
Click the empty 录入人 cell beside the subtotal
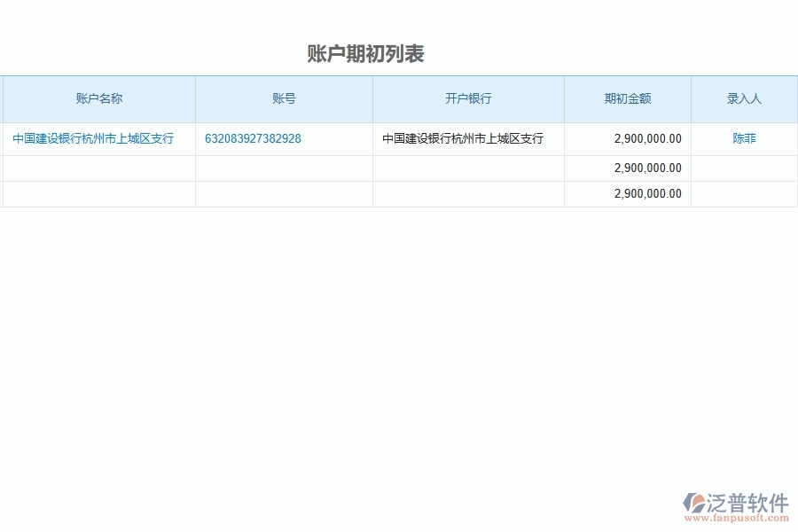pos(744,167)
